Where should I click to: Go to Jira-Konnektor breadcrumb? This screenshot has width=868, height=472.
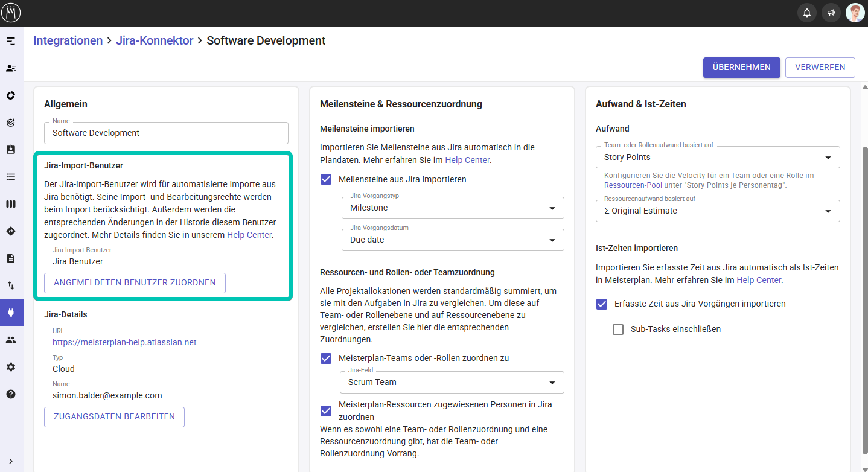point(155,40)
